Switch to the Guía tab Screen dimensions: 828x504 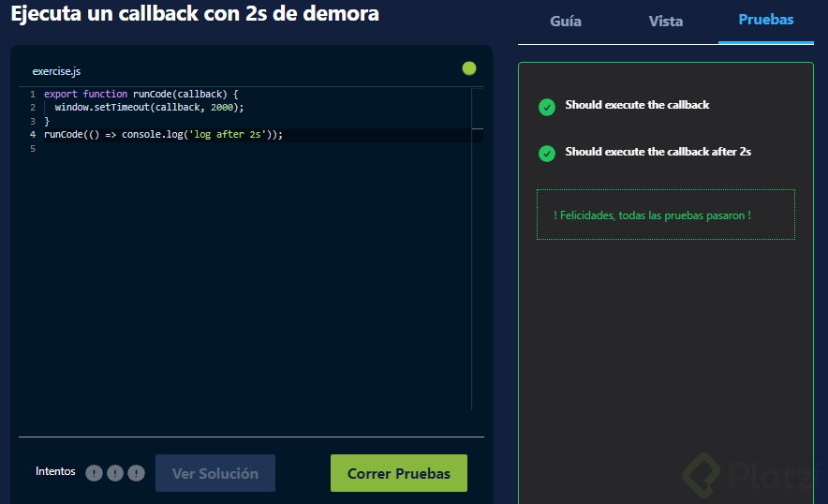566,22
